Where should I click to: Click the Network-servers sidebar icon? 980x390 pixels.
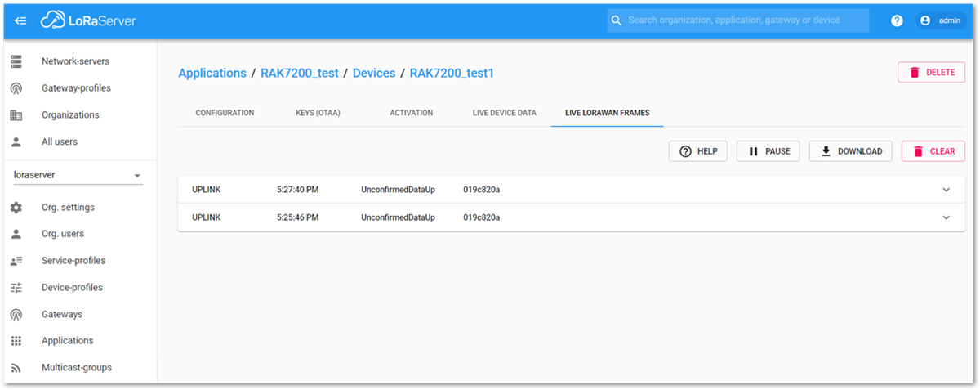16,61
